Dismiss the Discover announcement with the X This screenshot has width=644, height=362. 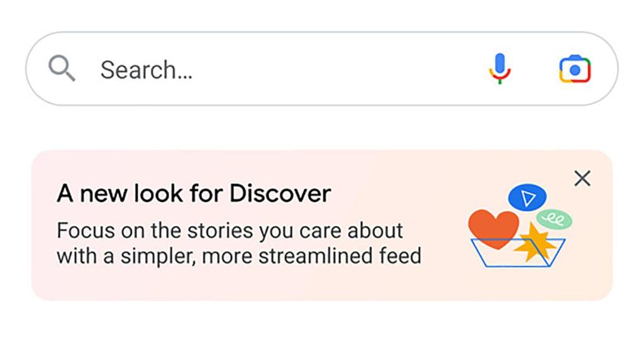pyautogui.click(x=582, y=178)
